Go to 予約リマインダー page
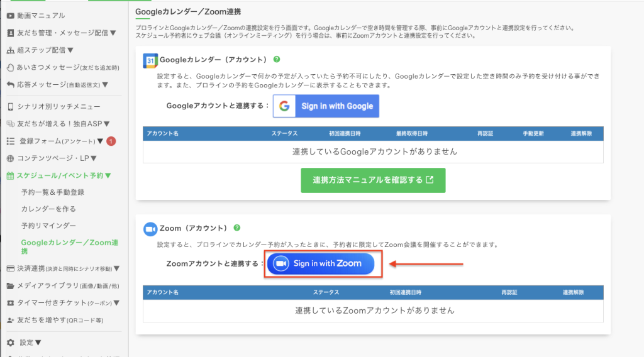The height and width of the screenshot is (357, 644). [x=48, y=225]
